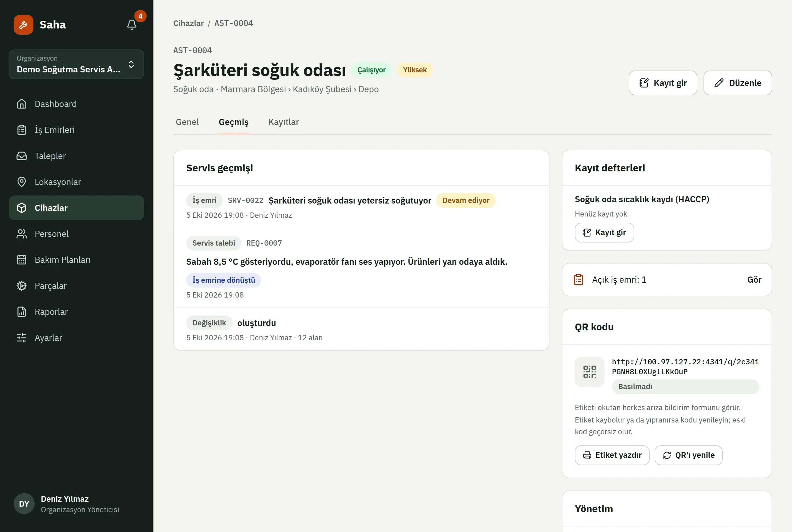This screenshot has height=532, width=792.
Task: Click the header Kayıt gir button
Action: click(663, 83)
